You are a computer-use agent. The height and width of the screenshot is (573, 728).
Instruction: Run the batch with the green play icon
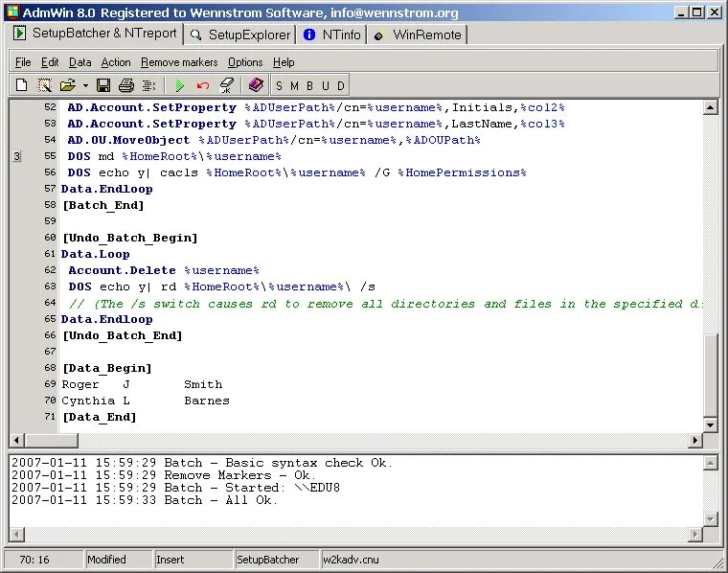click(180, 85)
